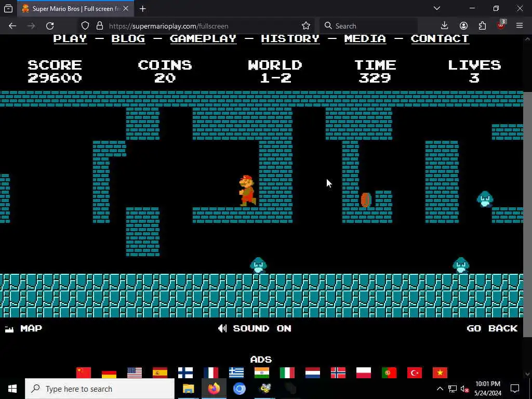Open the blue Chromium taskbar icon

(x=239, y=389)
